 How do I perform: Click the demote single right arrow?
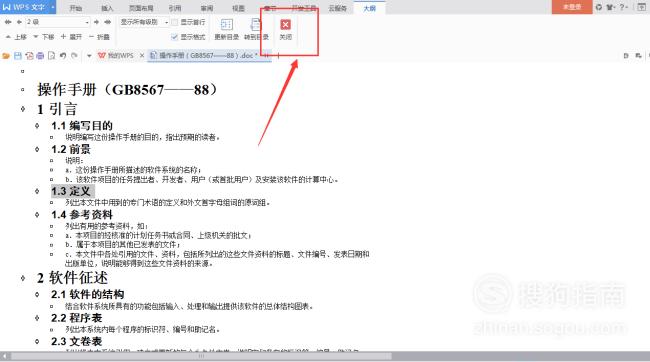(x=97, y=22)
